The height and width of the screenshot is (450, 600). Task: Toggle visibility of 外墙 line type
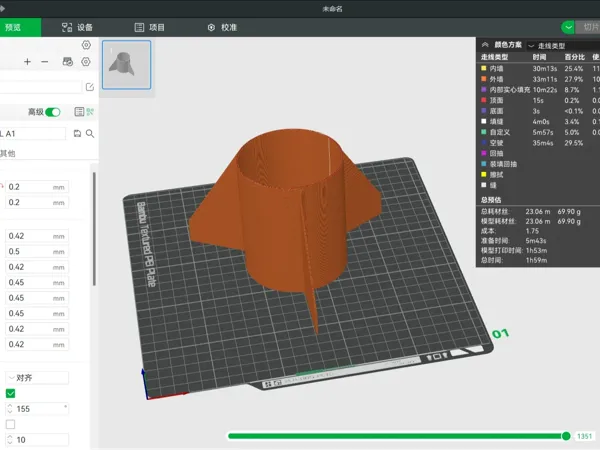coord(484,79)
